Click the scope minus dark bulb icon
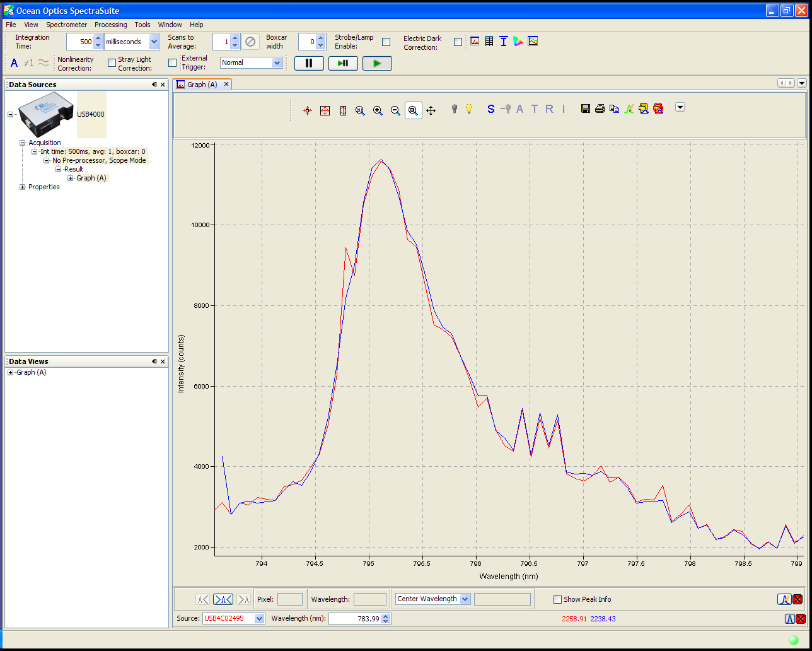The width and height of the screenshot is (812, 651). click(x=506, y=108)
